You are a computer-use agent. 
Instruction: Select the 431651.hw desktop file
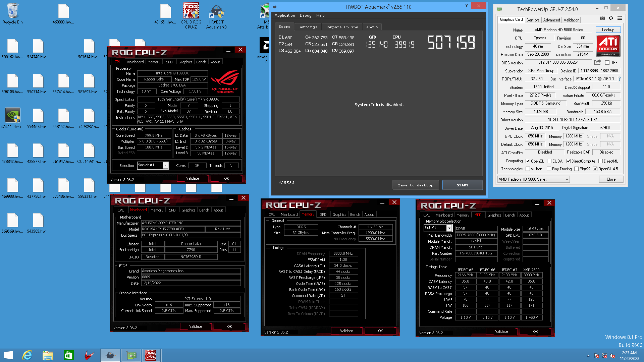tap(165, 14)
